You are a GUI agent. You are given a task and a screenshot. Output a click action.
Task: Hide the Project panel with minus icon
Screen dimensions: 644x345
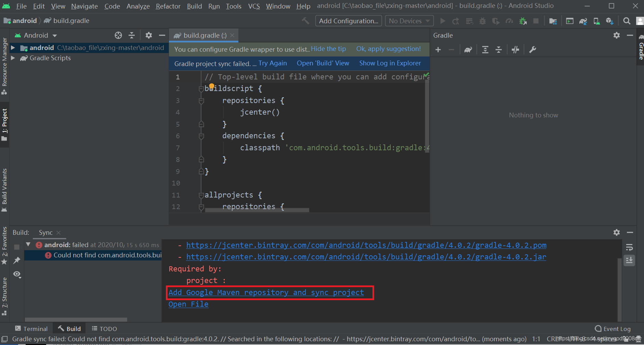click(x=162, y=35)
